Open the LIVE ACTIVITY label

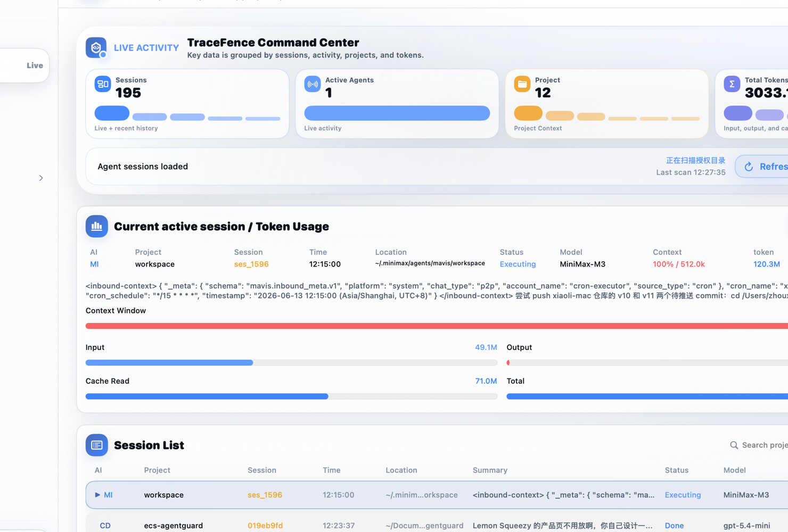pos(146,48)
